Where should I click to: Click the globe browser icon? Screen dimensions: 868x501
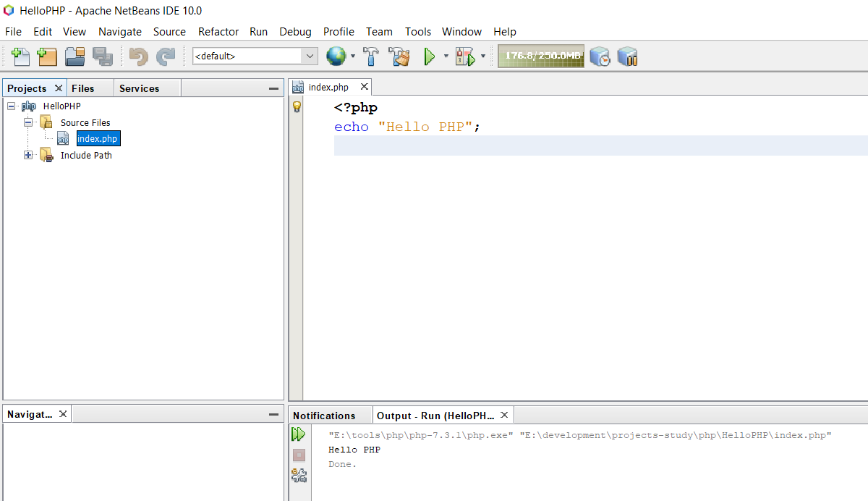tap(336, 56)
